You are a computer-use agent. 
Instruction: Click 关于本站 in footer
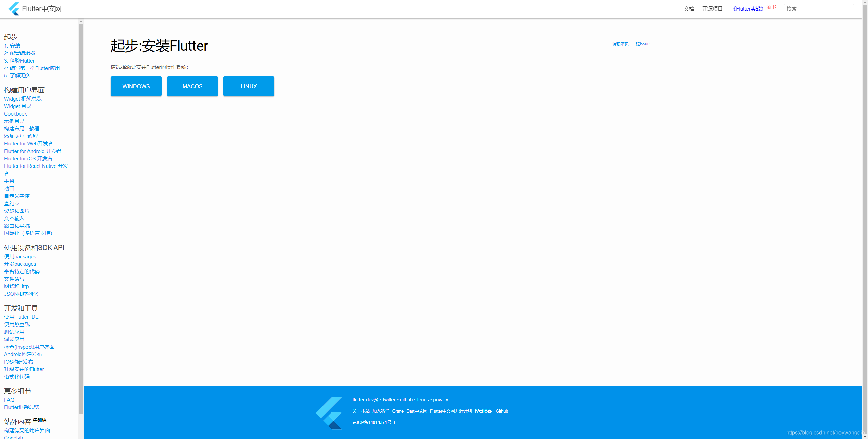pyautogui.click(x=361, y=411)
